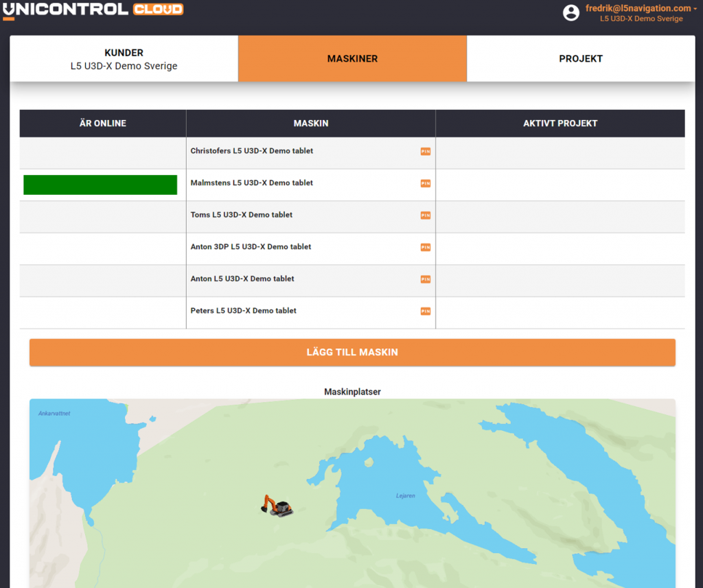Select Anton L5 U3D-X Demo tablet row
The height and width of the screenshot is (588, 703).
(352, 281)
